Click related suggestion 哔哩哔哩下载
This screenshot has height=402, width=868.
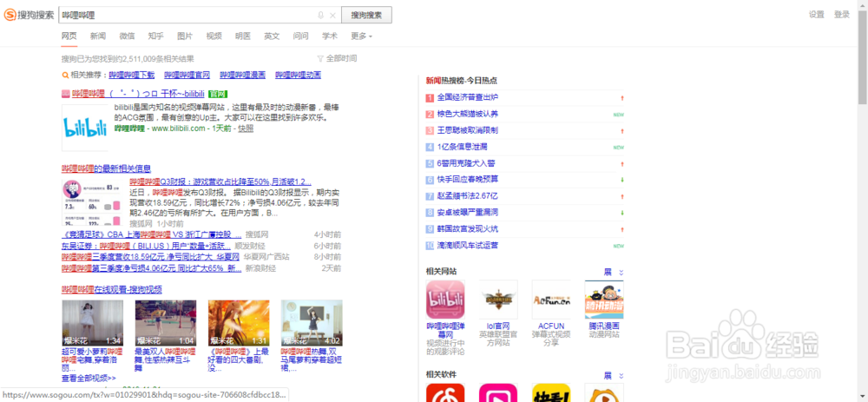(x=132, y=75)
